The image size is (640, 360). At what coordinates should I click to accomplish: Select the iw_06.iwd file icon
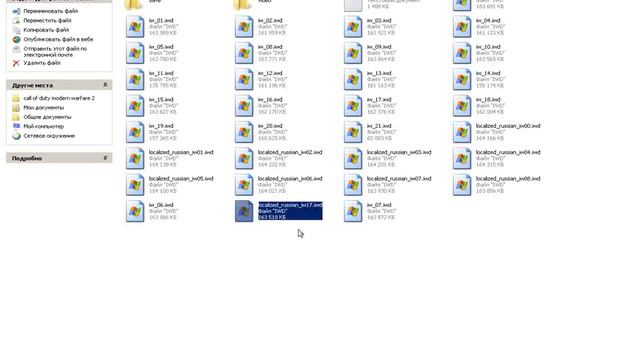pyautogui.click(x=135, y=211)
